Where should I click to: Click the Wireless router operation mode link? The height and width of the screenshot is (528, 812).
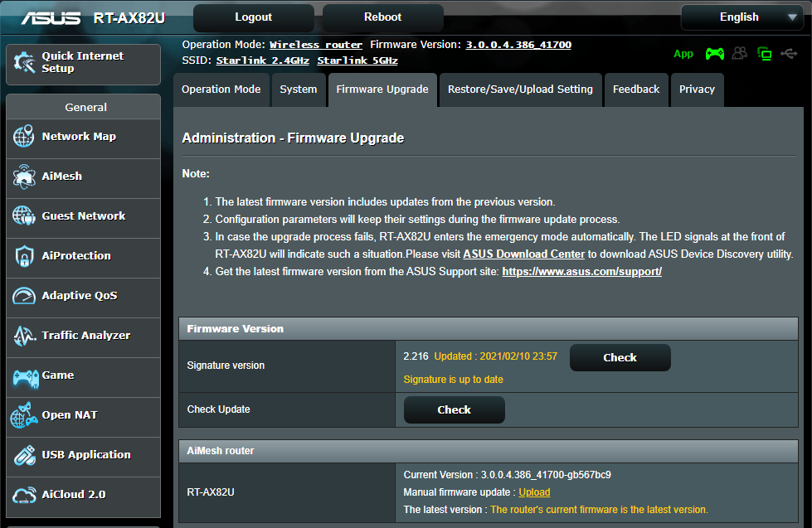[316, 45]
